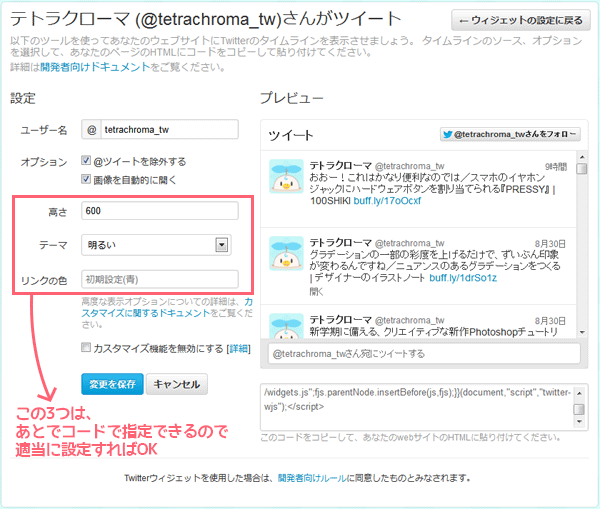Click @tetrachroma_tw handle in the PRESSY tweet
Screen dimensions: 600x509
coord(409,166)
